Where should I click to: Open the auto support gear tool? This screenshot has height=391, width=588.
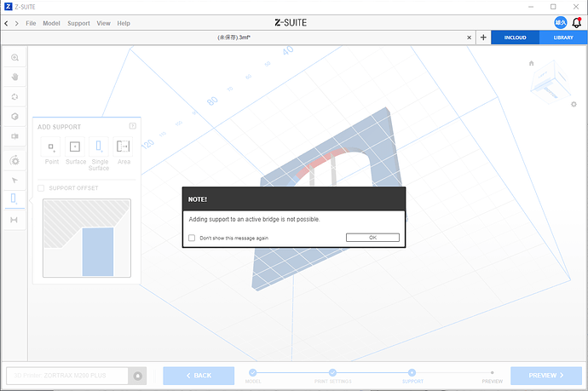[x=14, y=161]
